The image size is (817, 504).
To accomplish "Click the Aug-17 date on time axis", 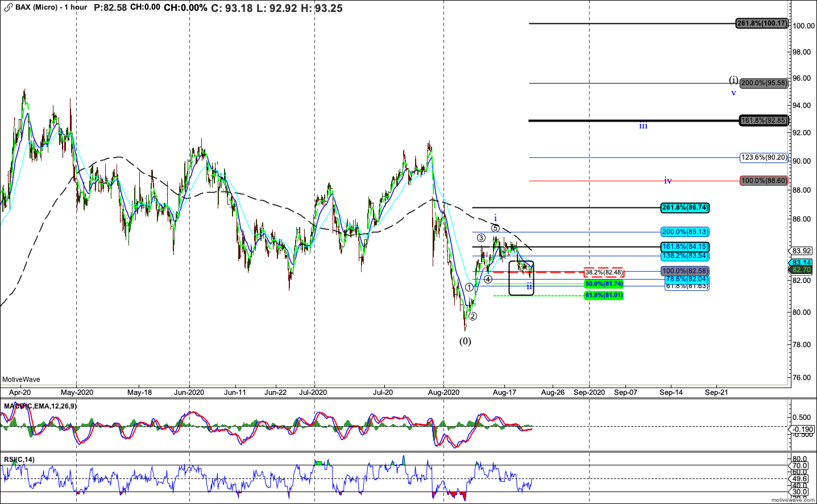I will tap(504, 392).
